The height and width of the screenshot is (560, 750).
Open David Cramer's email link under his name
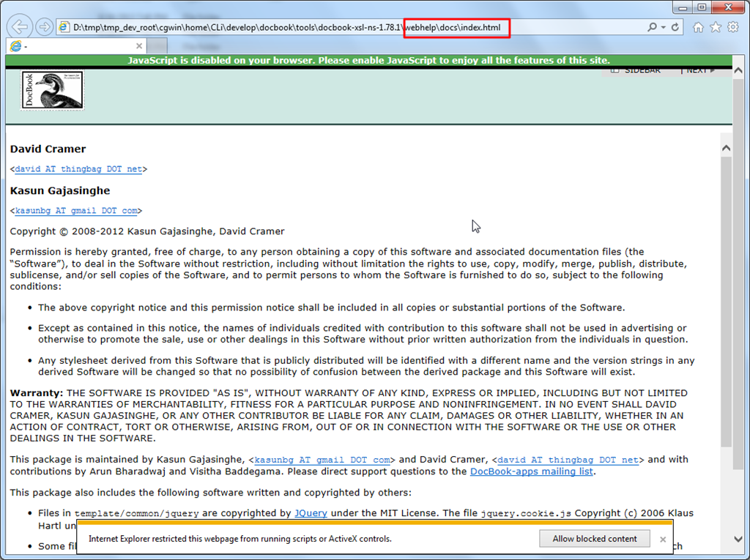click(x=78, y=169)
